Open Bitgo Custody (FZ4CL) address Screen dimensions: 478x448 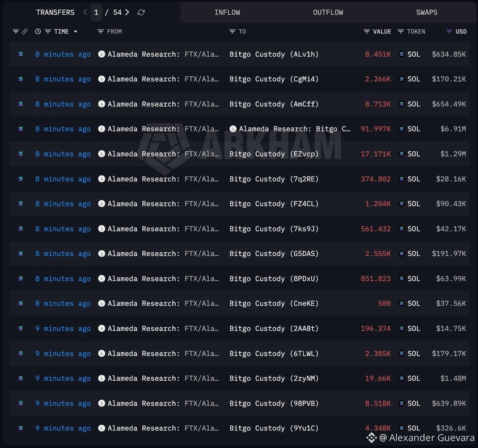(x=274, y=203)
